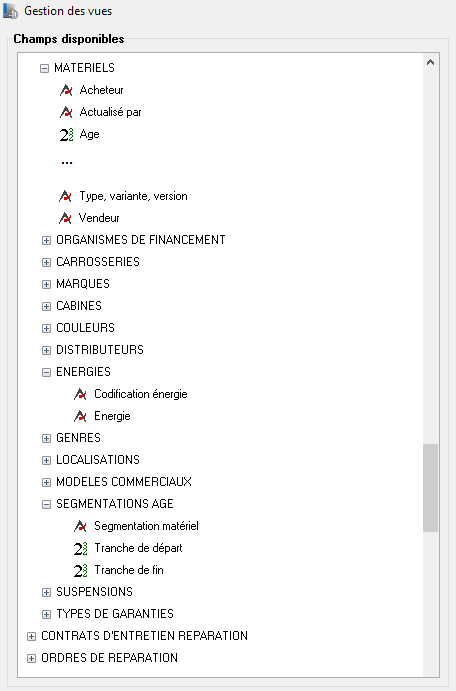456x691 pixels.
Task: Click the numeric icon beside Tranche de fin
Action: [x=80, y=570]
